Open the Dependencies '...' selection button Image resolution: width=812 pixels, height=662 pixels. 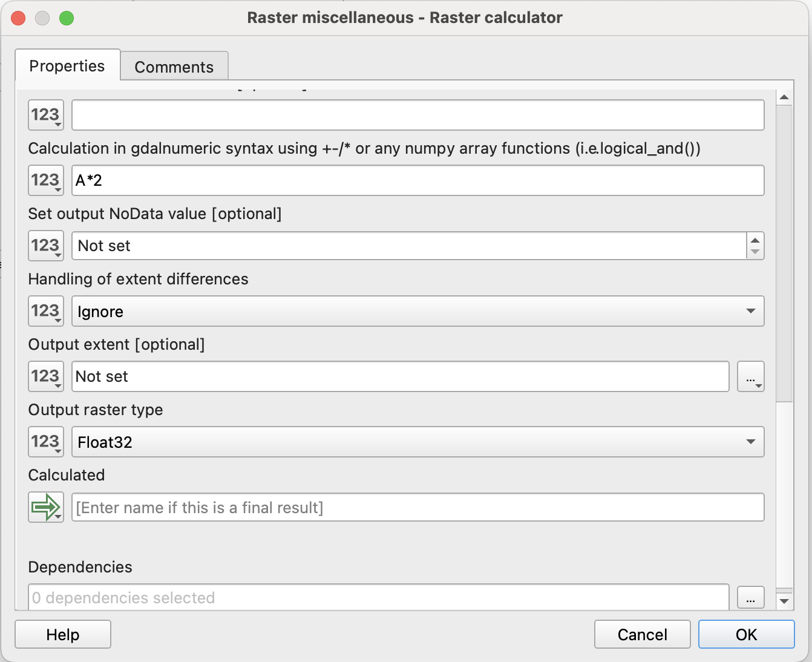click(750, 598)
